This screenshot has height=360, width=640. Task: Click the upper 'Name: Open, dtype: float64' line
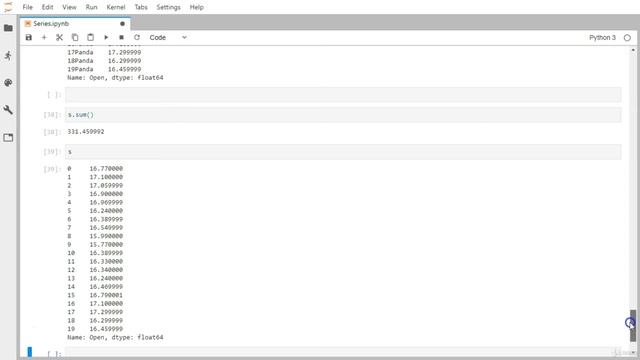115,78
